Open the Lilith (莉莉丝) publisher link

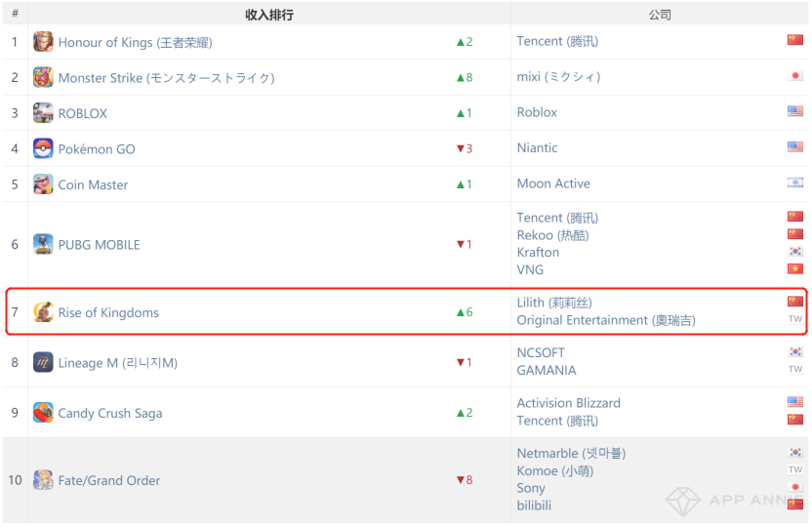[x=553, y=304]
